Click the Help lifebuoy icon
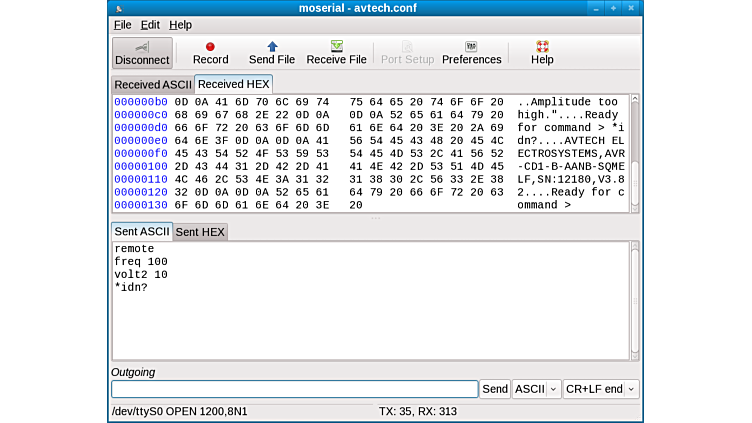752x423 pixels. click(x=542, y=46)
